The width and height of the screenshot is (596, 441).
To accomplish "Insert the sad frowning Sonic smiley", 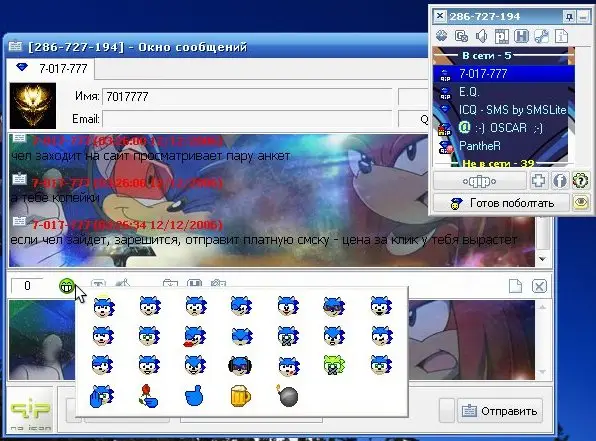I will (195, 306).
